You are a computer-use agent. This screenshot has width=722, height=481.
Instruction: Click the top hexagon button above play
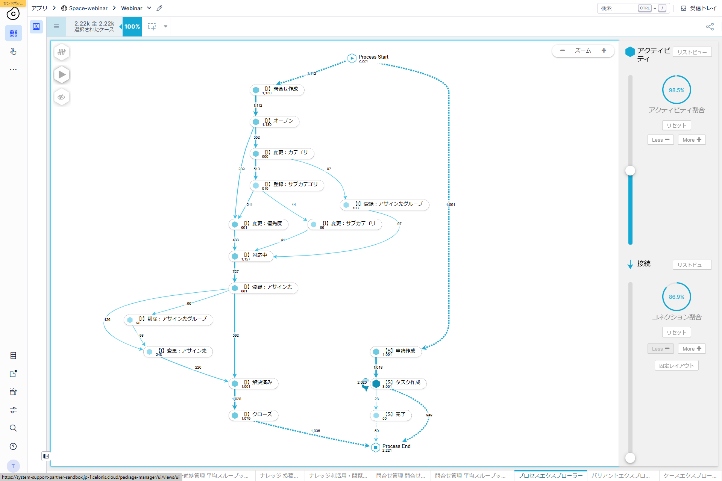coord(62,51)
